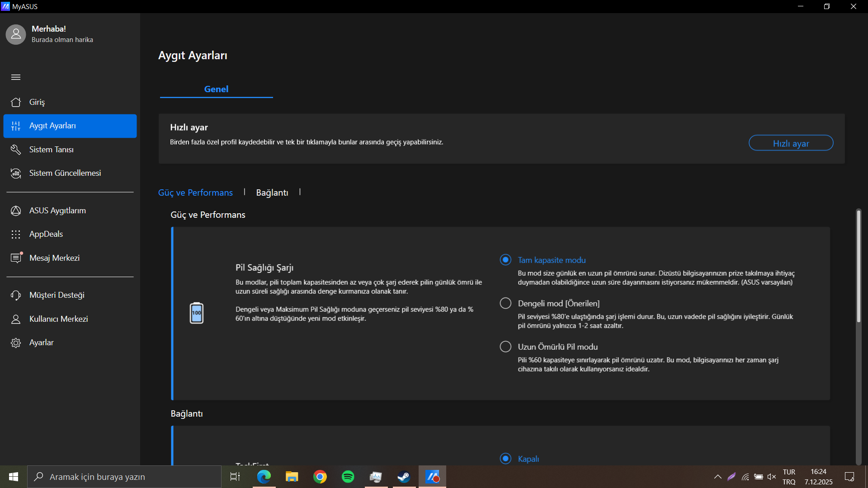Click the taskbar search box

(x=124, y=477)
